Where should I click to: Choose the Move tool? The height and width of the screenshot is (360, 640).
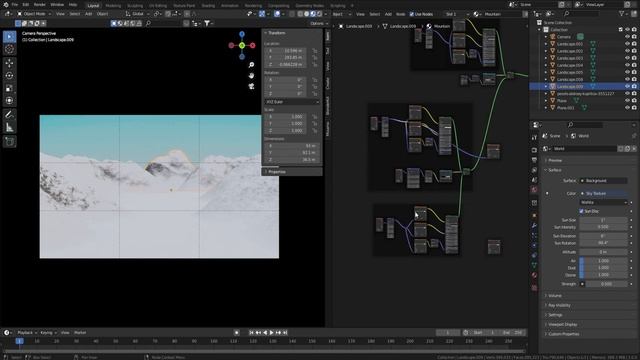9,63
